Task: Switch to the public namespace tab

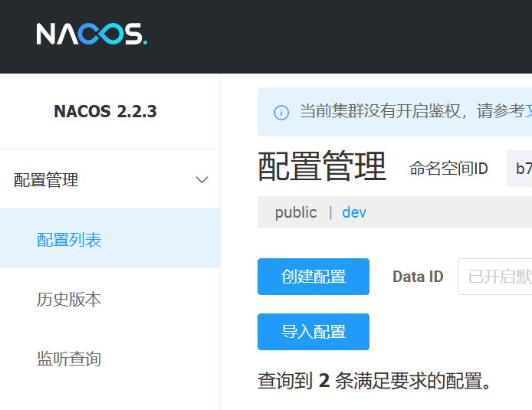Action: pyautogui.click(x=296, y=212)
